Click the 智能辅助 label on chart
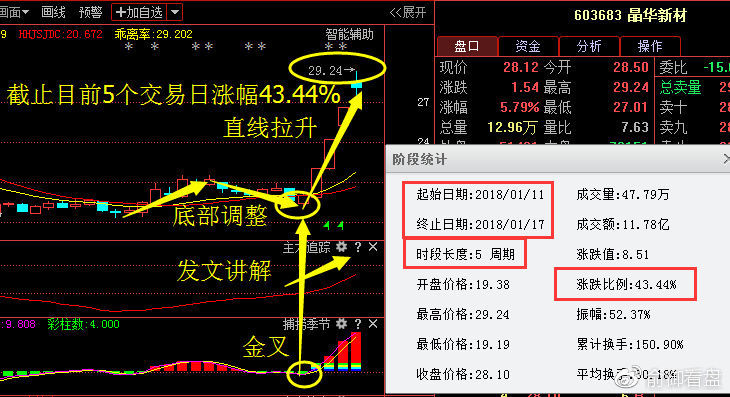This screenshot has width=730, height=397. 349,34
